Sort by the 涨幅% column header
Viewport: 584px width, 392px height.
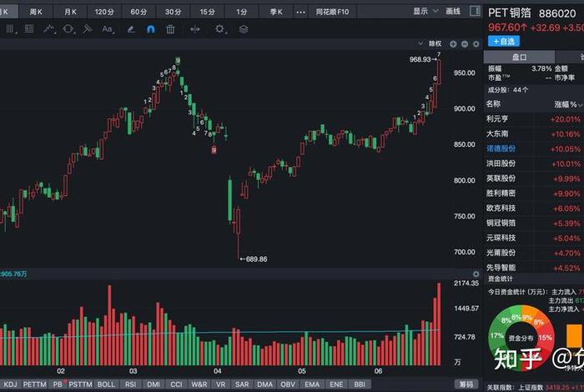point(566,104)
